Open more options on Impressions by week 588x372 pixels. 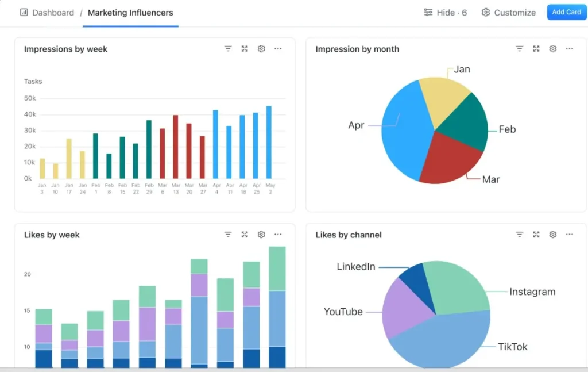(278, 49)
